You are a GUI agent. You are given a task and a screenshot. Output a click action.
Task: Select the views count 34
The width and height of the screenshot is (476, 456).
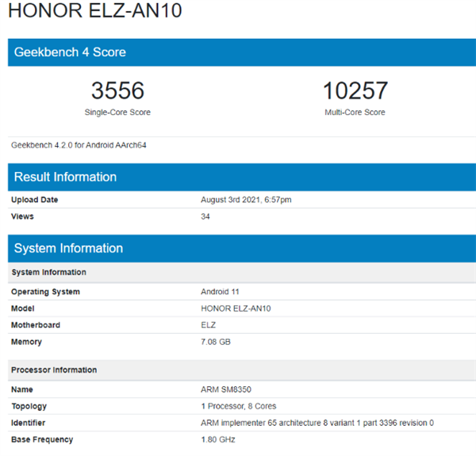point(205,217)
